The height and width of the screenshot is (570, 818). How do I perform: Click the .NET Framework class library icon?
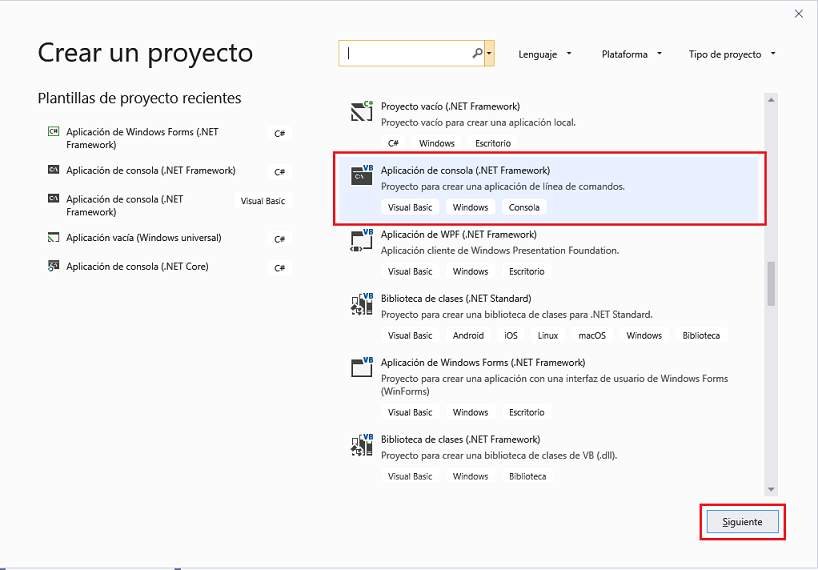click(x=362, y=446)
